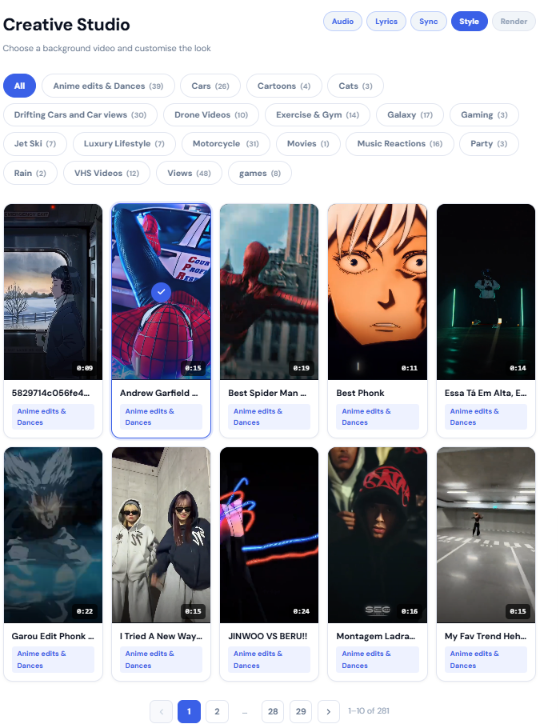Select the Best Phonk anime face thumbnail

click(377, 292)
